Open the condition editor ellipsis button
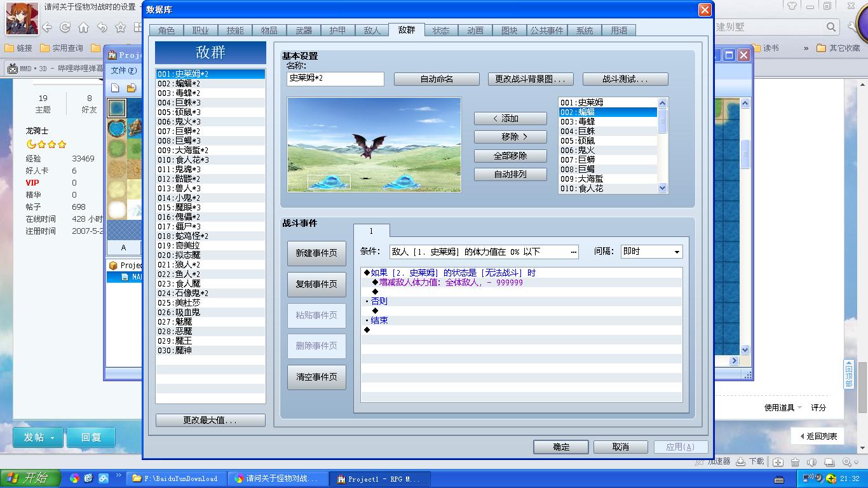The image size is (868, 488). coord(574,252)
